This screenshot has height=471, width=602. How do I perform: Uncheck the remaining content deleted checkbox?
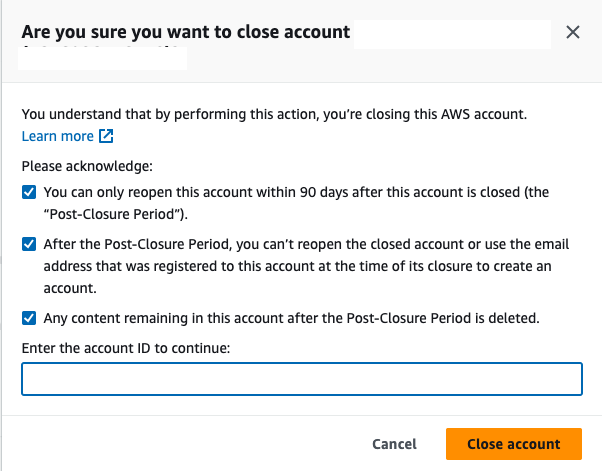[29, 318]
